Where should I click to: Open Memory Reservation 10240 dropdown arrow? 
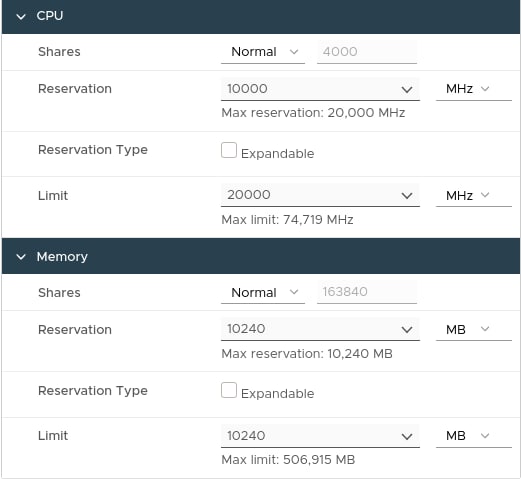[x=407, y=330]
